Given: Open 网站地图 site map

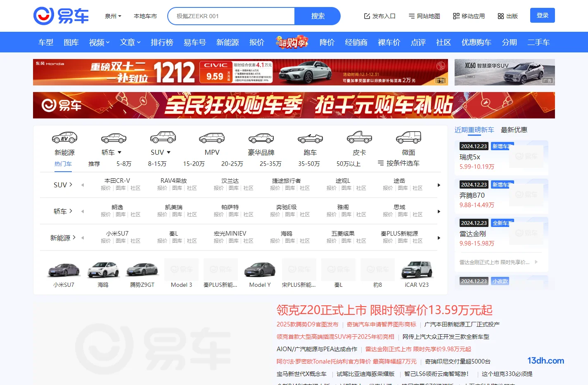Looking at the screenshot, I should point(424,16).
